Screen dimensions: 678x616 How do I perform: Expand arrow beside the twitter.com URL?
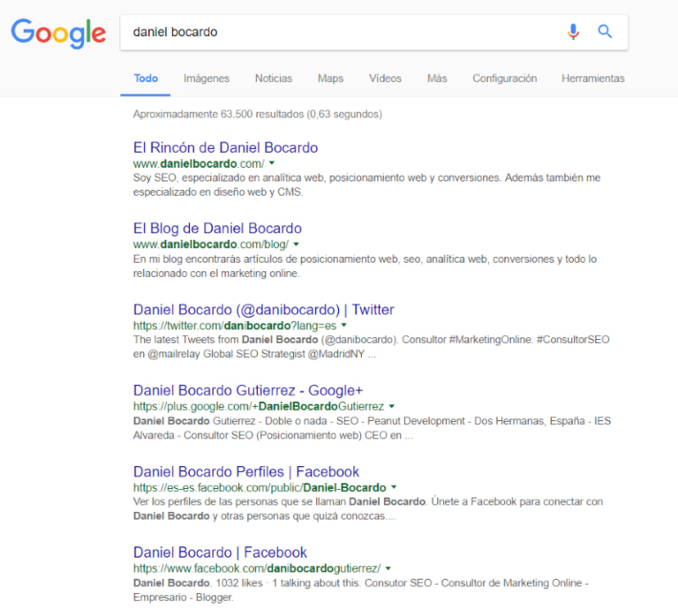pos(344,326)
